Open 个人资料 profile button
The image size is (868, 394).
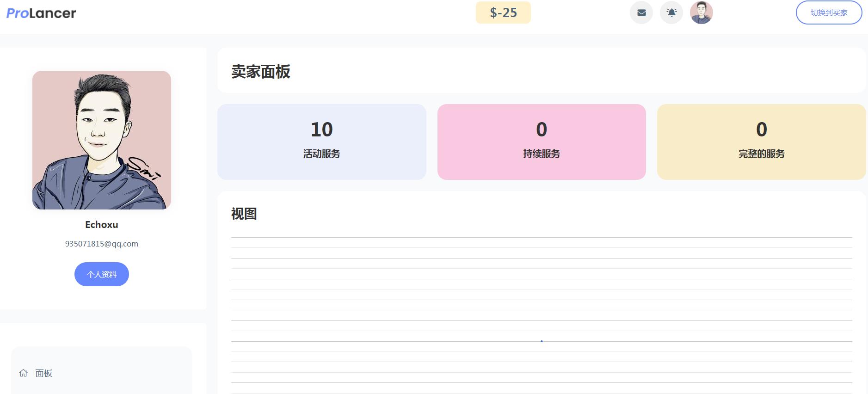tap(102, 274)
